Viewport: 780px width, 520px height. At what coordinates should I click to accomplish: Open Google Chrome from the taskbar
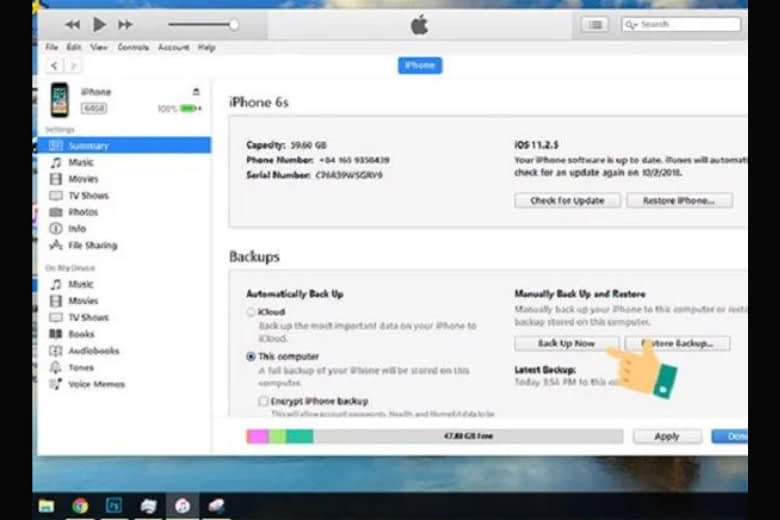[x=80, y=506]
